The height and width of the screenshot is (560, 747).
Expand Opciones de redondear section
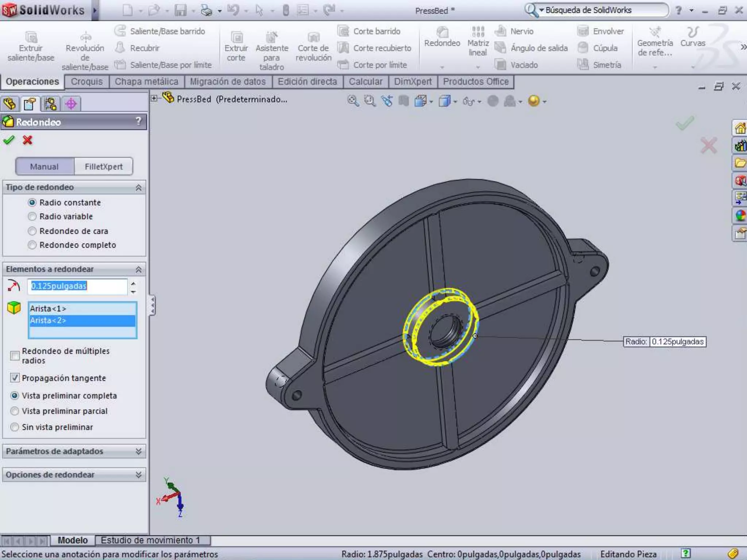pyautogui.click(x=138, y=475)
